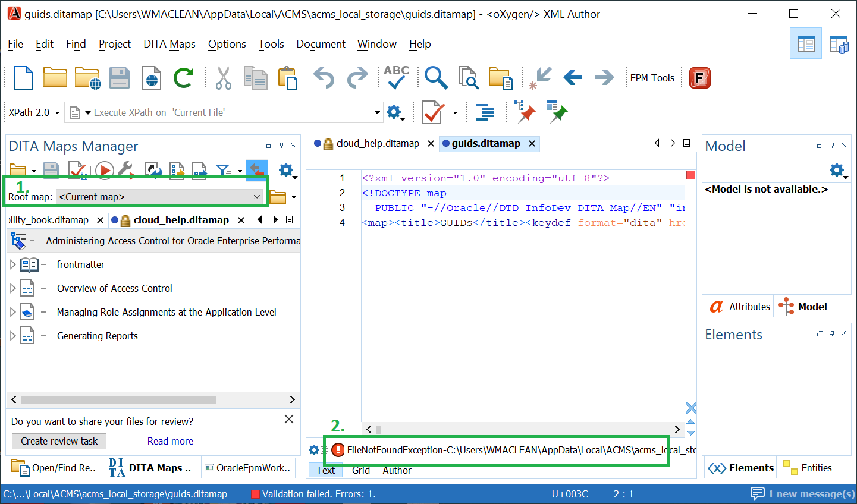Cut selection with the scissors icon
The image size is (857, 504).
pyautogui.click(x=223, y=78)
